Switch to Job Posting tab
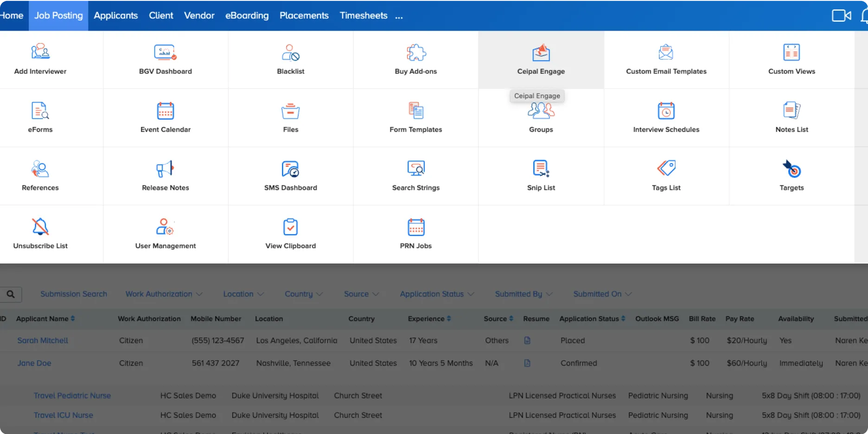 point(58,15)
